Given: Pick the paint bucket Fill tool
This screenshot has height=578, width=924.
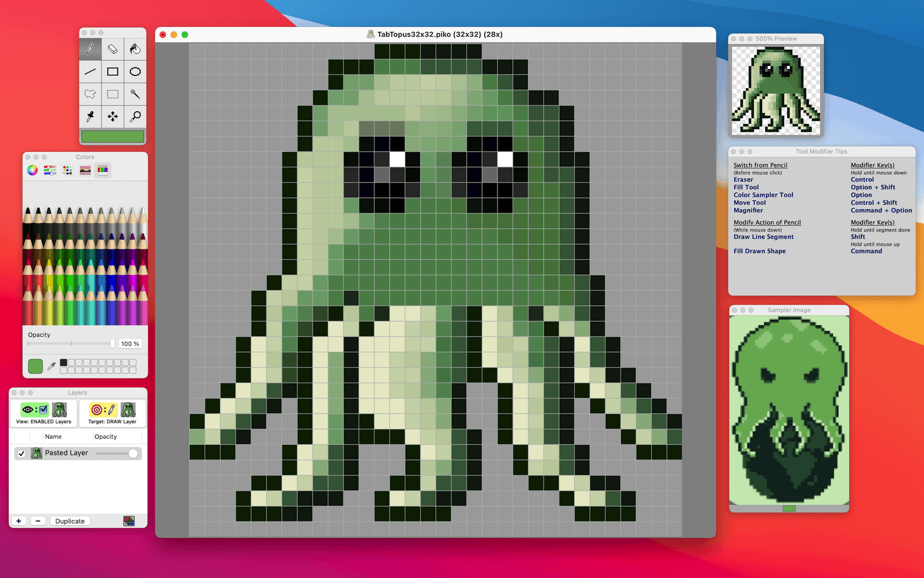Looking at the screenshot, I should tap(135, 50).
